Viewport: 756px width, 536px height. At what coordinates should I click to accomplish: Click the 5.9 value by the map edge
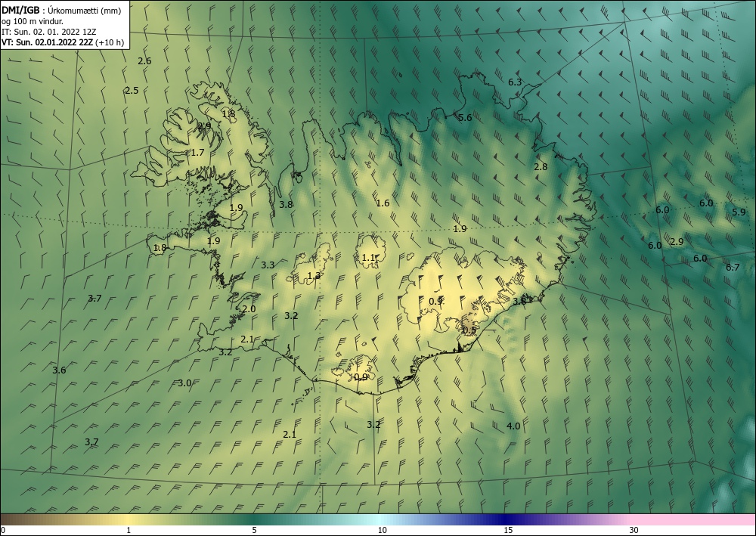(739, 212)
